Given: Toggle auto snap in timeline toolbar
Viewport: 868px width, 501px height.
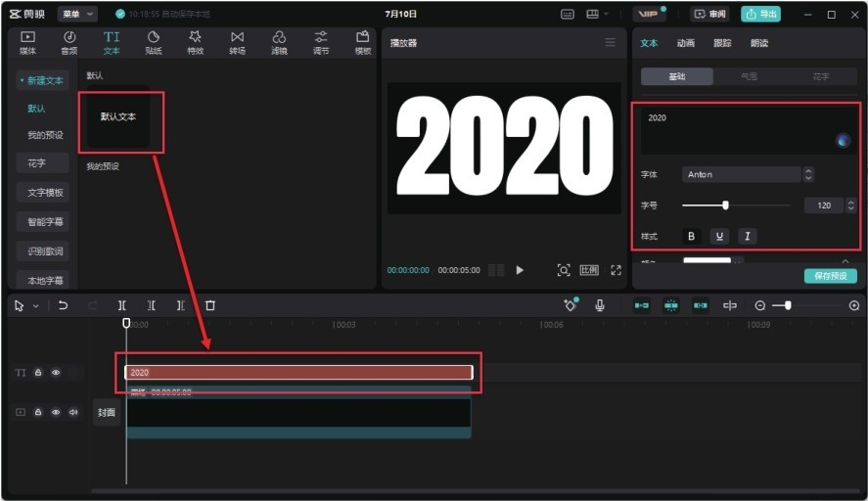Looking at the screenshot, I should pyautogui.click(x=671, y=305).
